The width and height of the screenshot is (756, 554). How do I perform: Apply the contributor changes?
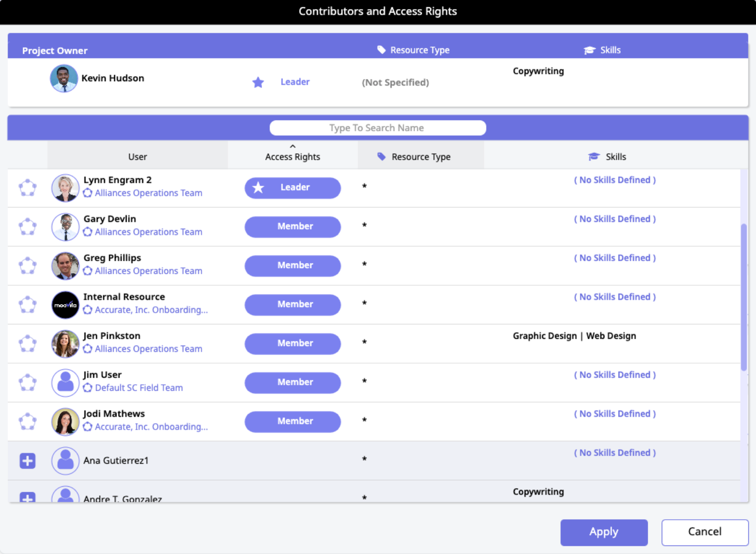click(x=604, y=532)
